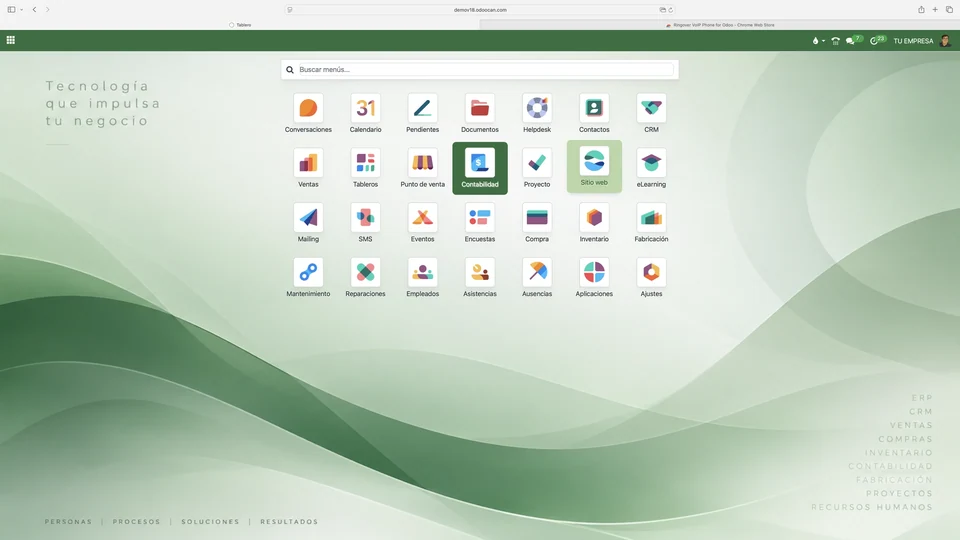Open conversations with 7 badge
Viewport: 960px width, 540px height.
pos(853,40)
